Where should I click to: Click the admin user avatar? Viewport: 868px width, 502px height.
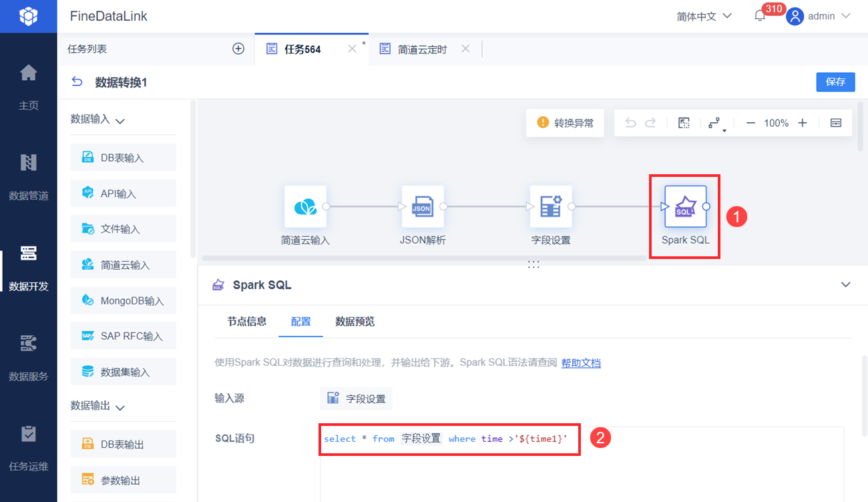pyautogui.click(x=795, y=16)
